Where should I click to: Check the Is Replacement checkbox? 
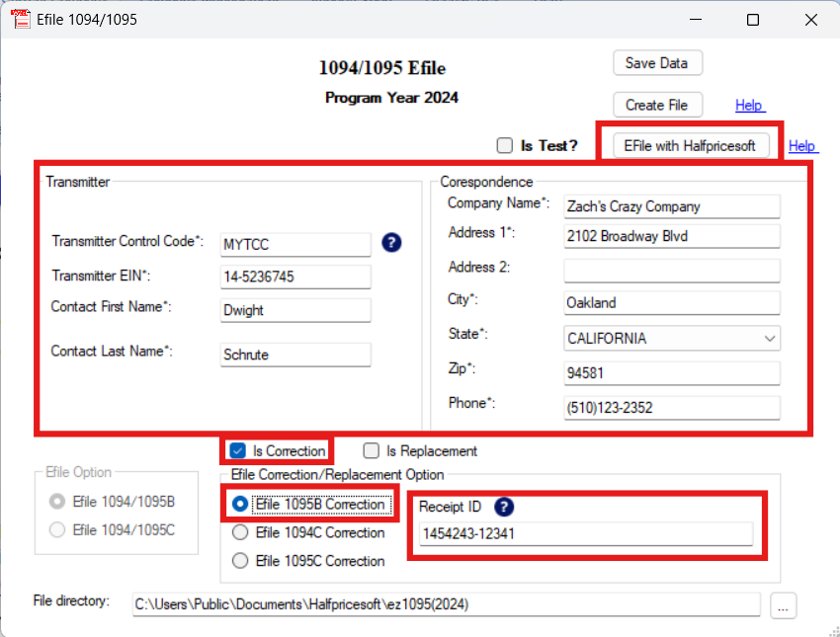click(x=371, y=450)
